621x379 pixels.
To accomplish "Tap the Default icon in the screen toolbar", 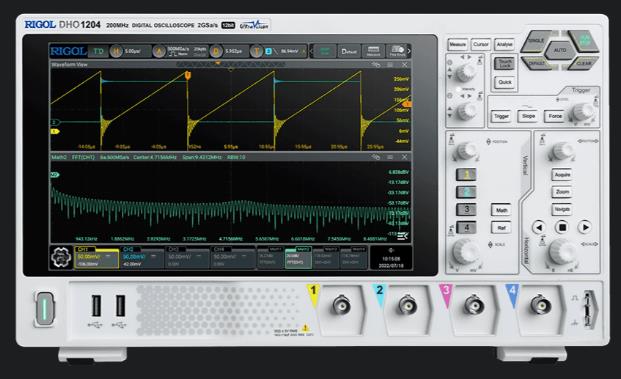I will [x=349, y=51].
